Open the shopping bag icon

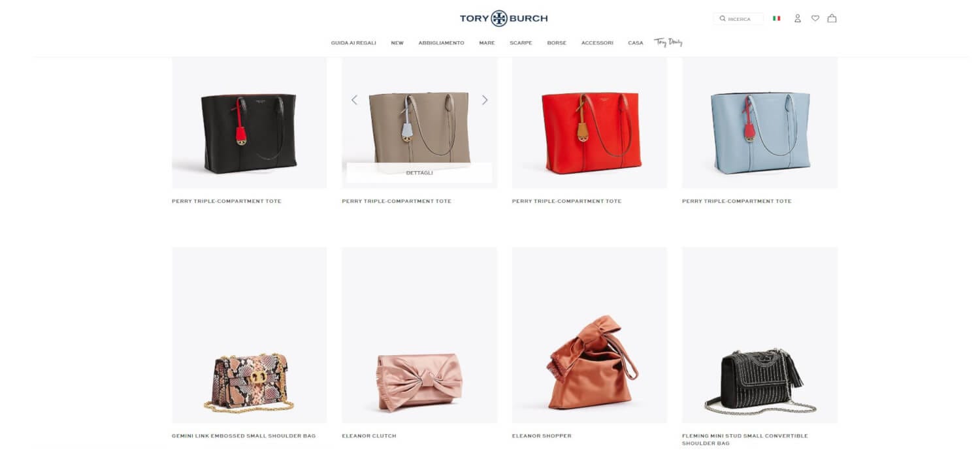tap(832, 18)
